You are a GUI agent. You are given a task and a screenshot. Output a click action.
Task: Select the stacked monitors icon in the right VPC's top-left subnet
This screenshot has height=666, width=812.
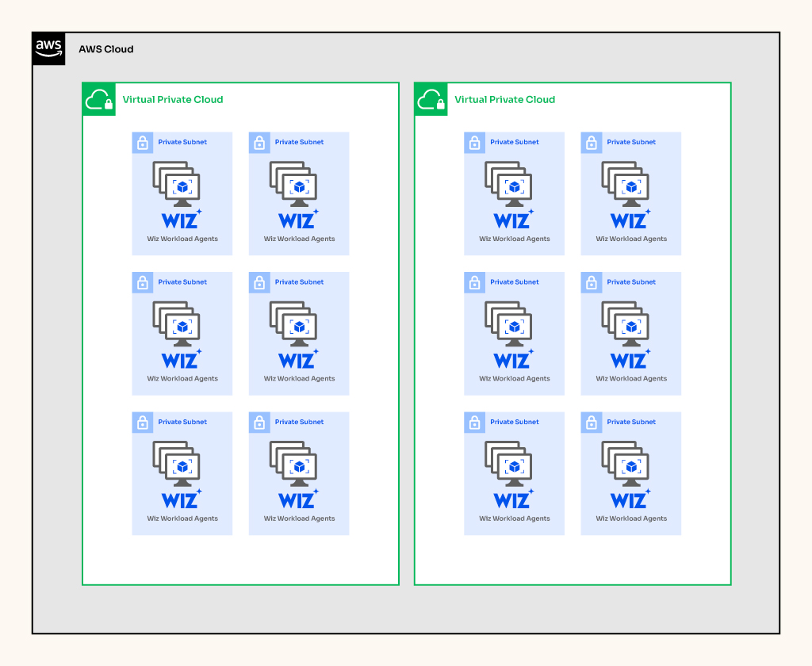coord(508,184)
